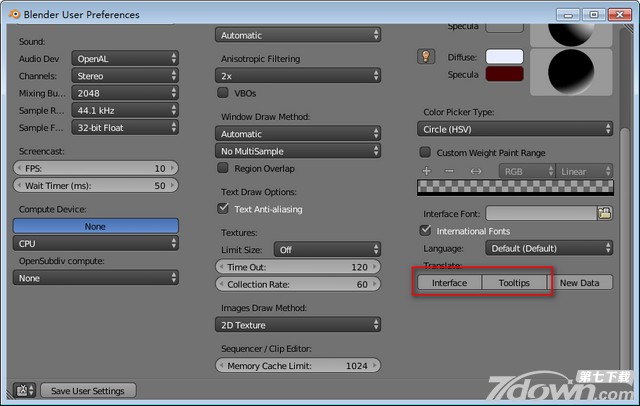Pick the dark red Specular color swatch
Image resolution: width=640 pixels, height=406 pixels.
(x=504, y=74)
